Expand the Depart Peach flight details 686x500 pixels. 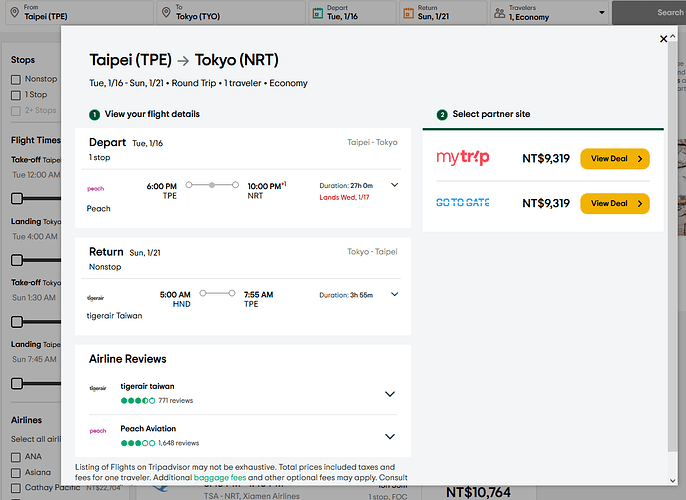(394, 185)
